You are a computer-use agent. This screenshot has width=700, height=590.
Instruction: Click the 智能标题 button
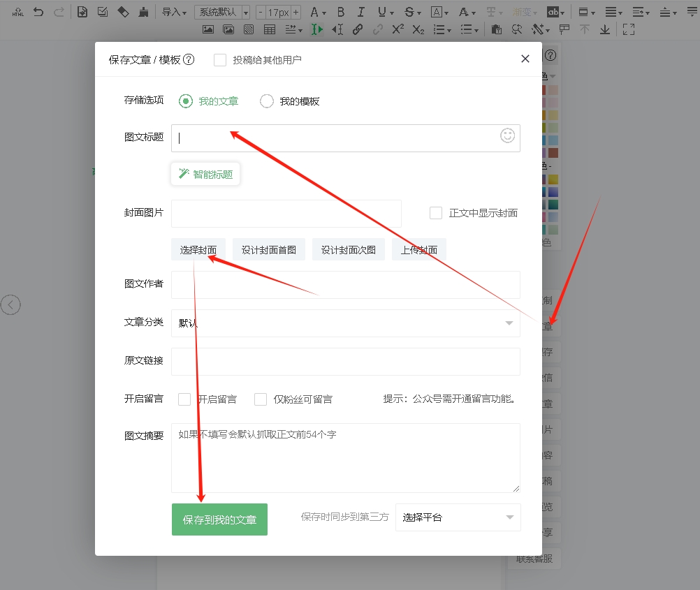point(205,174)
